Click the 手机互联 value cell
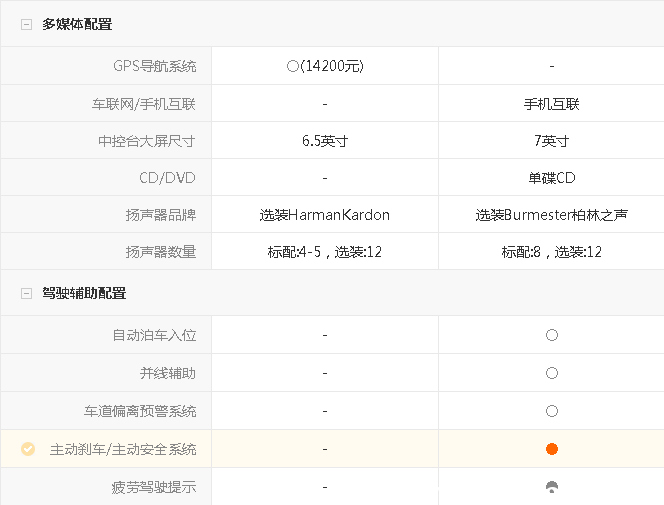Screen dimensions: 664x505 pos(551,104)
